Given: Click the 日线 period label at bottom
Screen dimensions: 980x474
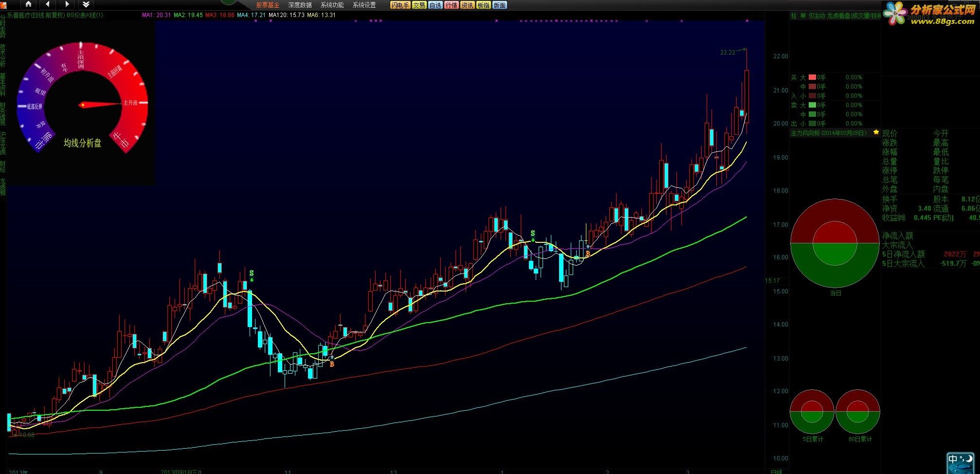Looking at the screenshot, I should (776, 472).
